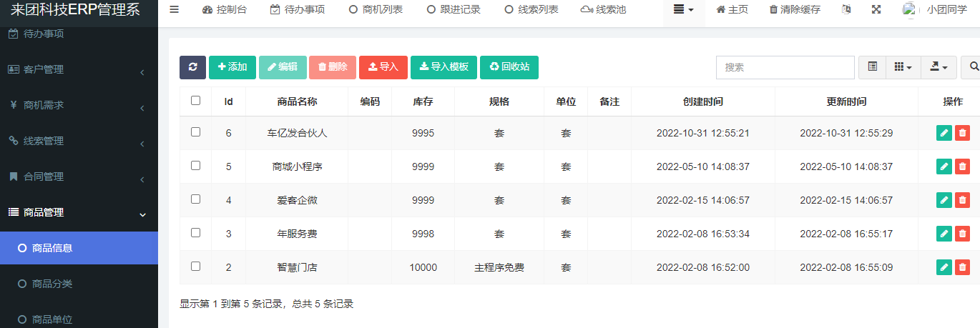Expand the 线索管理 sidebar menu
Screen dimensions: 980x328
pyautogui.click(x=79, y=141)
